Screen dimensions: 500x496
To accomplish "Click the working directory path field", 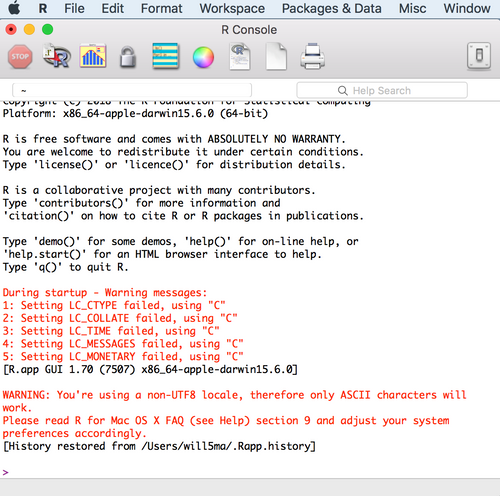I will click(x=132, y=90).
